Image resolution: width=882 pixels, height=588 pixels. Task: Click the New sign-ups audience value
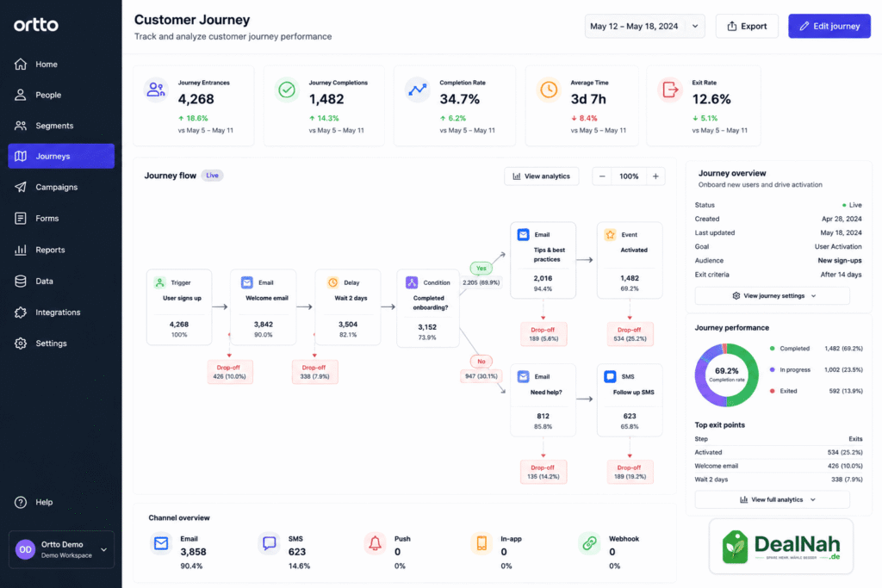click(x=839, y=260)
